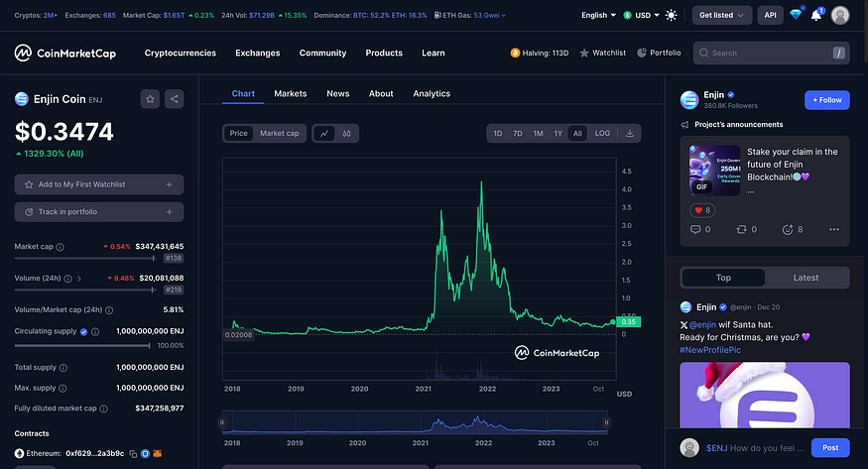868x469 pixels.
Task: Open the diamond rewards icon
Action: [796, 15]
